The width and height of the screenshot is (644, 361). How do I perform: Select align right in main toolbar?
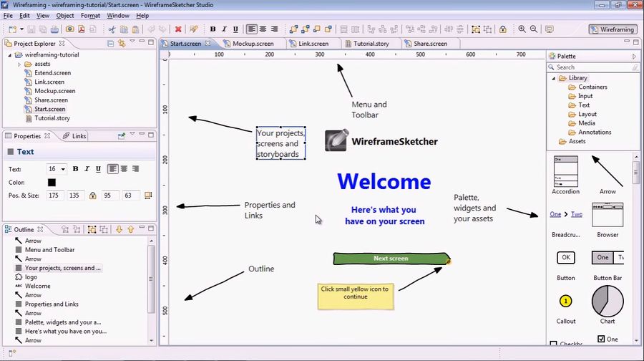coord(274,29)
